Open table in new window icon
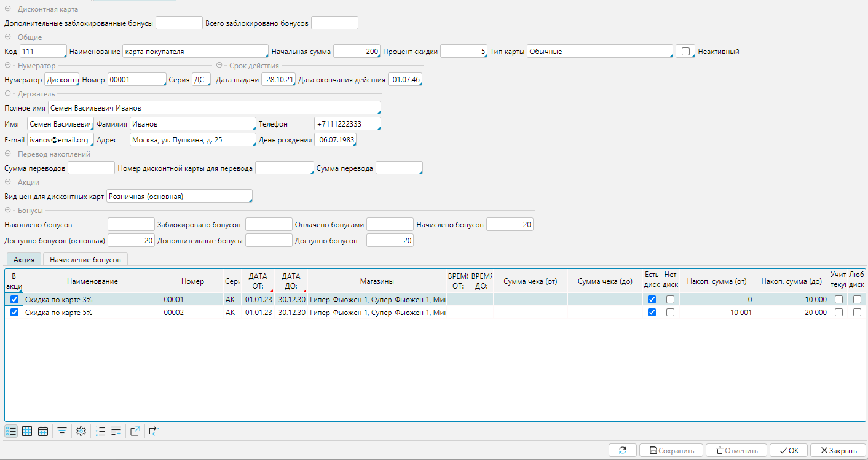This screenshot has height=460, width=868. click(135, 431)
